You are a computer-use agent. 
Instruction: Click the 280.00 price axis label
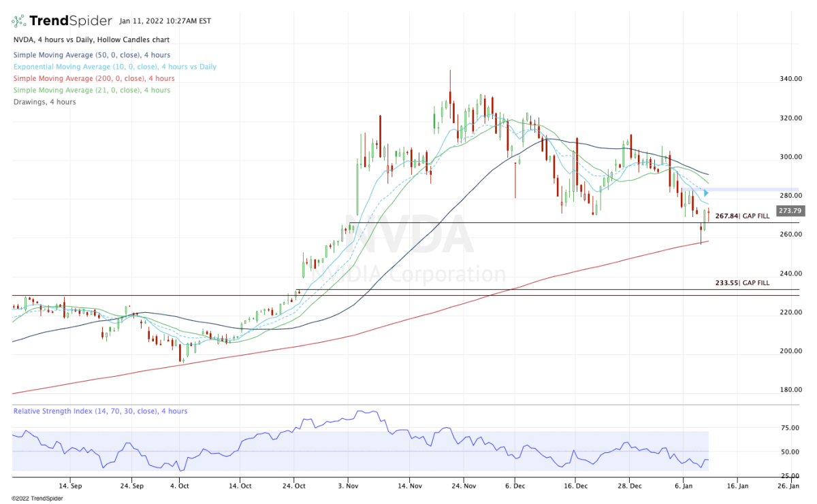point(791,196)
